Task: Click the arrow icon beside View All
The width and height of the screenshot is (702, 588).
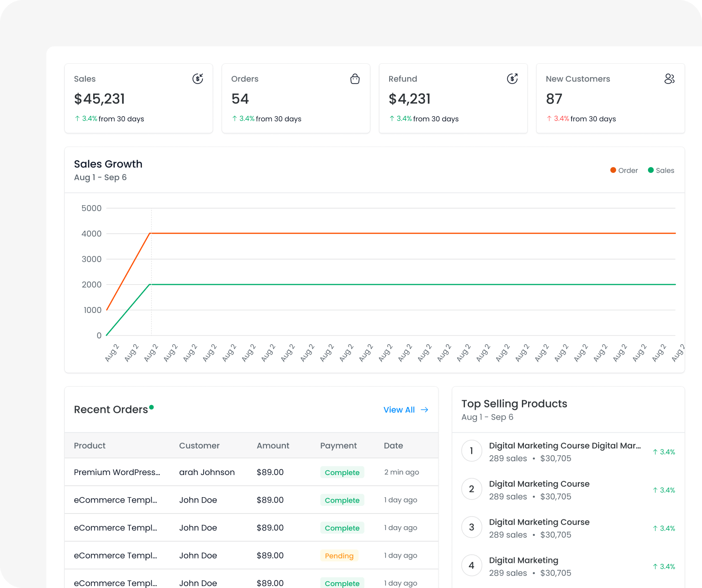Action: coord(424,410)
